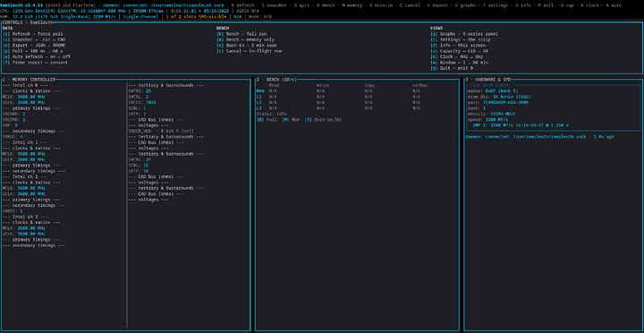Select 'Window – 1 .. 60 min' entry

459,63
